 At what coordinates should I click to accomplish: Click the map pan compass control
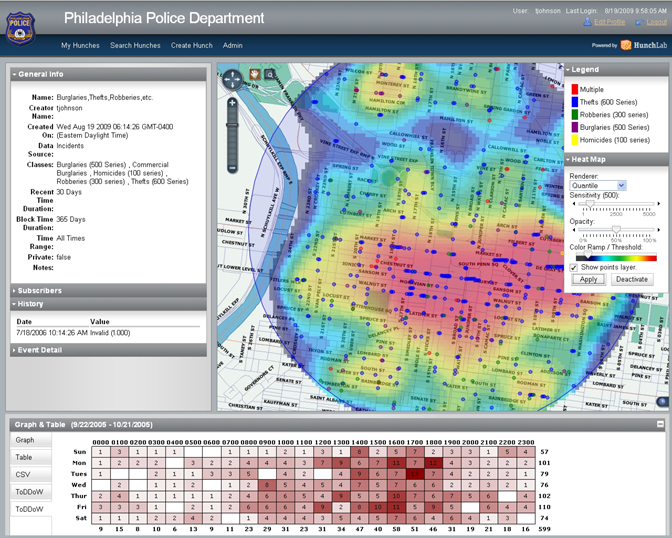(232, 78)
